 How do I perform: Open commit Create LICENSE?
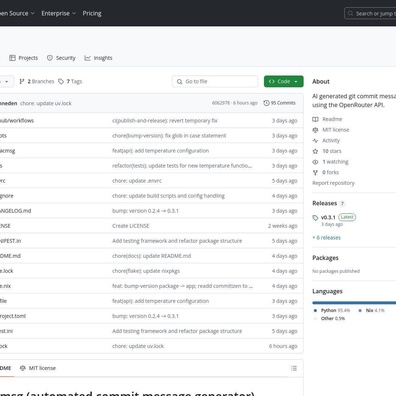pos(131,226)
